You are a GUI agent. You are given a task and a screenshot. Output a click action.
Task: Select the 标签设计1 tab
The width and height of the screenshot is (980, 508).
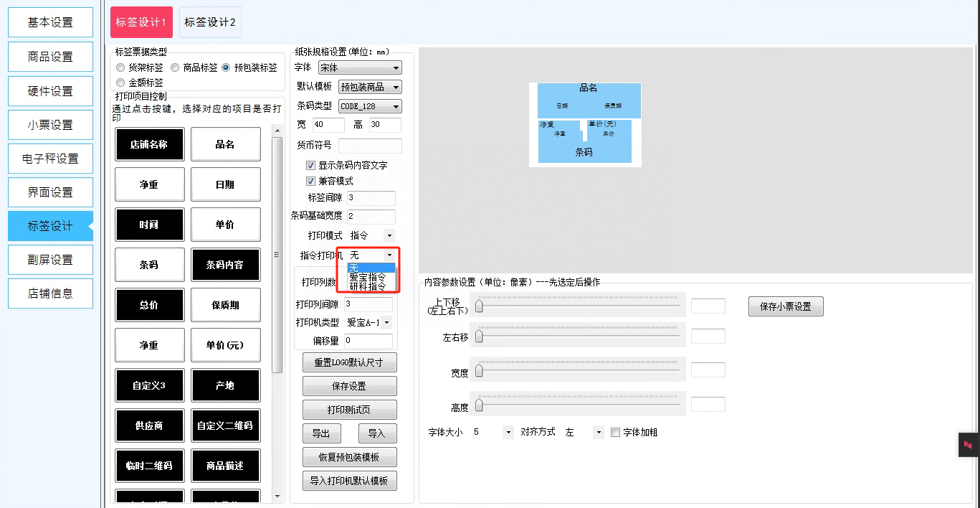click(x=141, y=22)
